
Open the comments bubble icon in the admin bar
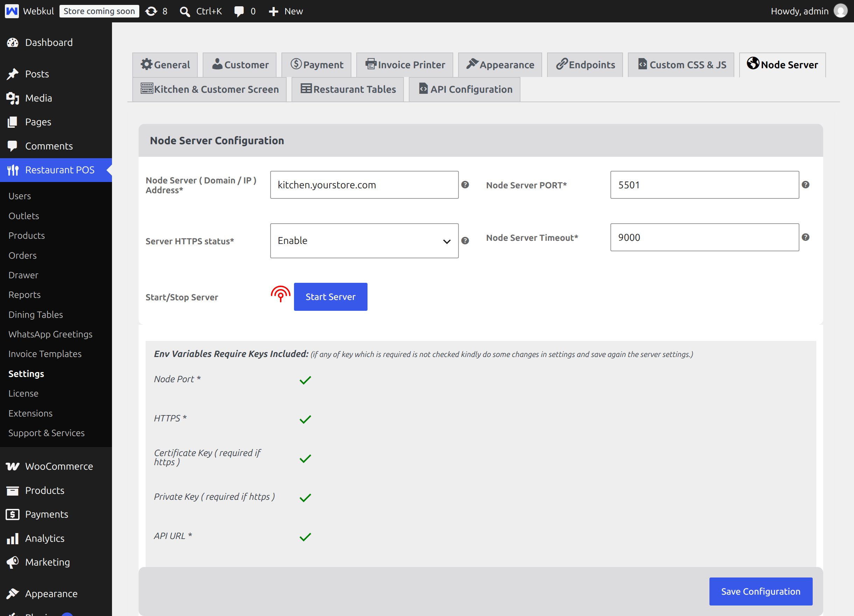tap(239, 11)
